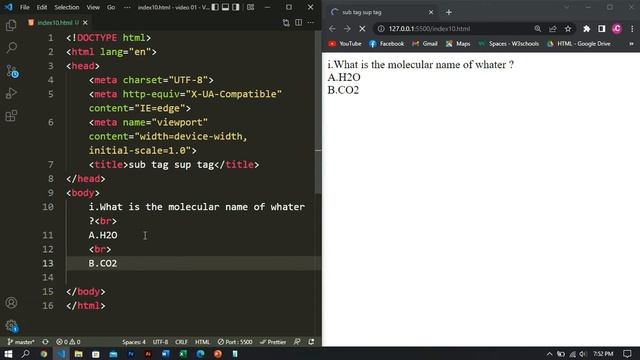The height and width of the screenshot is (360, 640).
Task: Open the View menu
Action: (93, 7)
